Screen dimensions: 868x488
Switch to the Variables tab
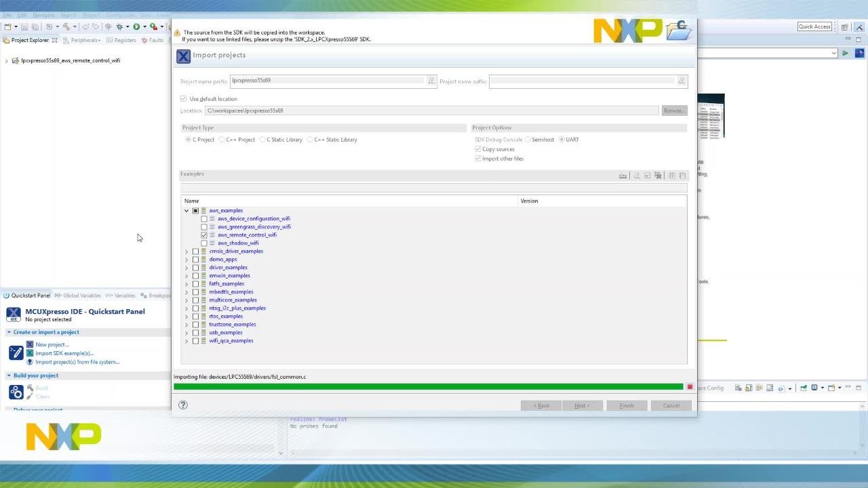tap(121, 296)
